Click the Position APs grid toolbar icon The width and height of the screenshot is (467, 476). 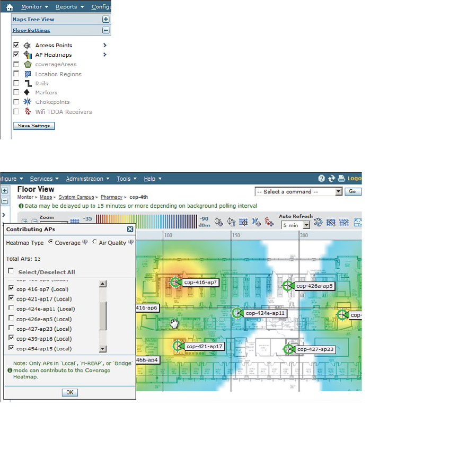pos(243,222)
